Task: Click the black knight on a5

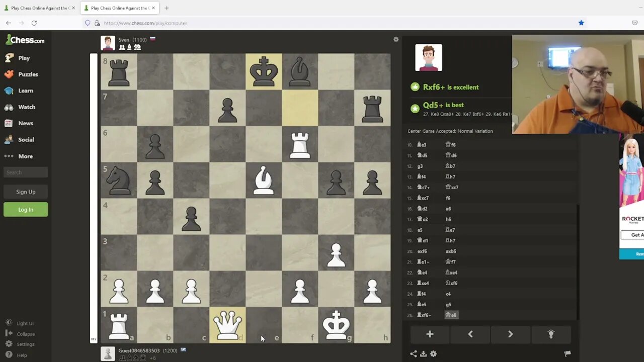Action: [x=119, y=180]
